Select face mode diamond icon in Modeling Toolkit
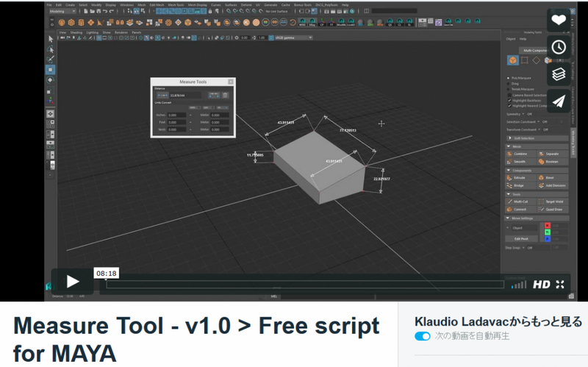588x367 pixels. pyautogui.click(x=537, y=60)
